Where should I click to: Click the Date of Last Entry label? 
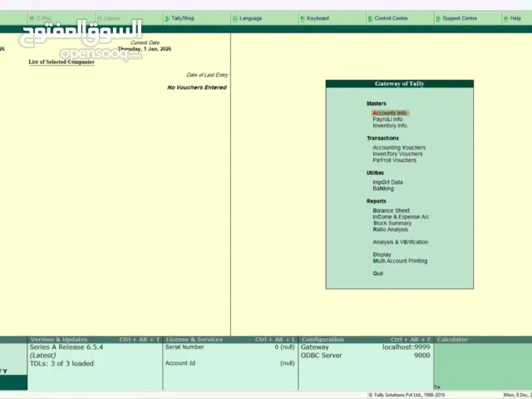pyautogui.click(x=207, y=75)
